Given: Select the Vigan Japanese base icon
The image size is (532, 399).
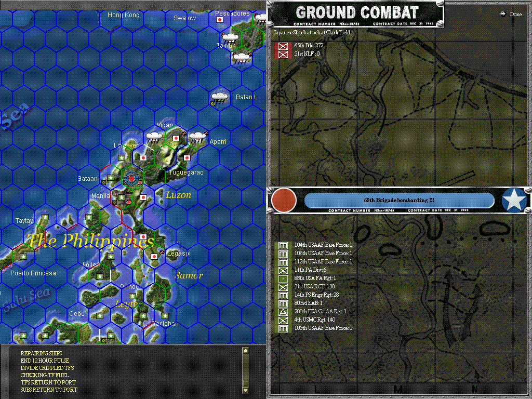Looking at the screenshot, I should click(x=176, y=138).
